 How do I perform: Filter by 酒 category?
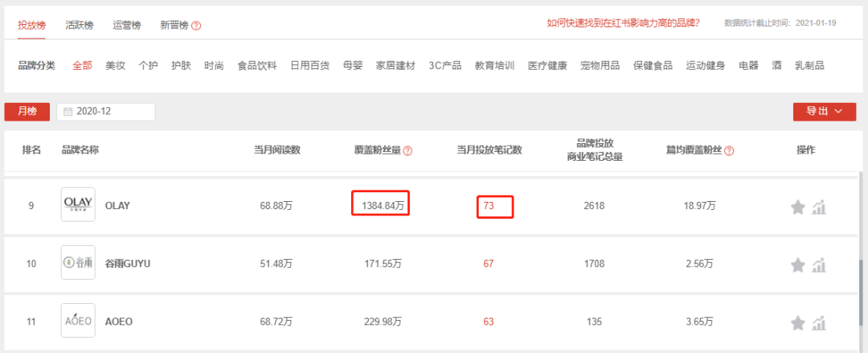(x=776, y=66)
